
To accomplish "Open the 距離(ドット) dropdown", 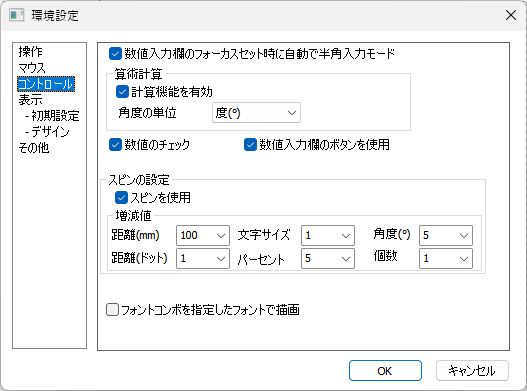I will point(203,259).
